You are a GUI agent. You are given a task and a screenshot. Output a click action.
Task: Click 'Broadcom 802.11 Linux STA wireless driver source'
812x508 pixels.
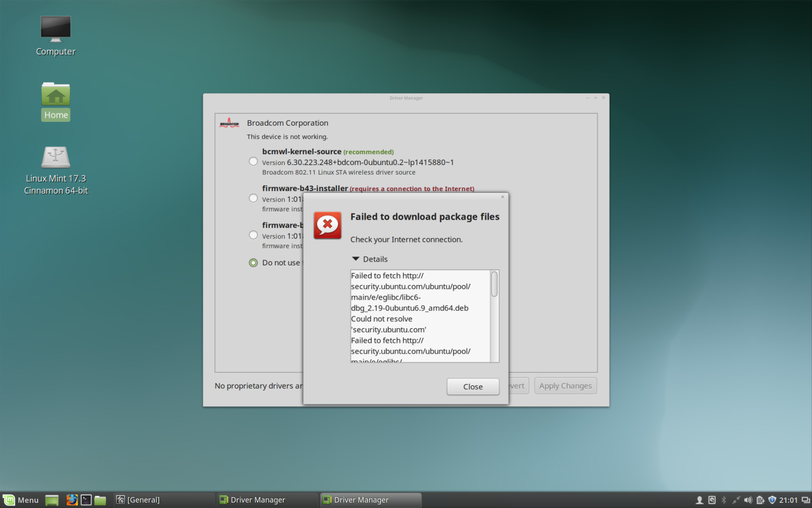click(x=339, y=172)
